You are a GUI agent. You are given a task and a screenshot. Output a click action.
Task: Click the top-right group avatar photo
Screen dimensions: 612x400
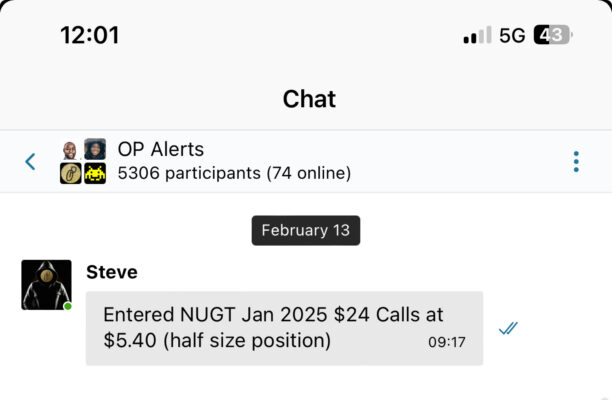pyautogui.click(x=95, y=150)
